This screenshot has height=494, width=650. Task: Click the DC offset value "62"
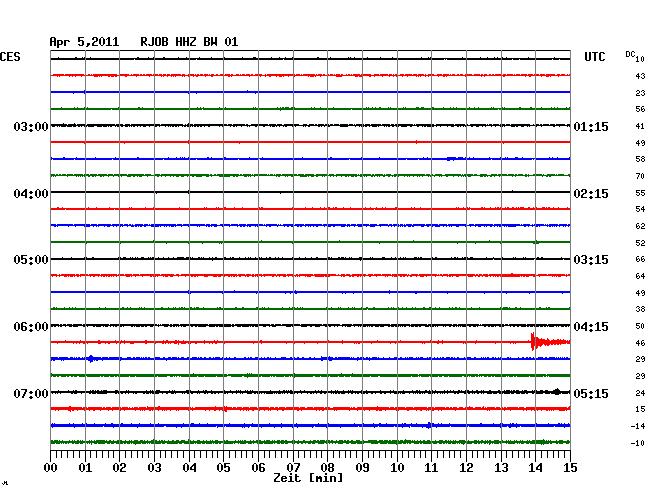(x=640, y=226)
